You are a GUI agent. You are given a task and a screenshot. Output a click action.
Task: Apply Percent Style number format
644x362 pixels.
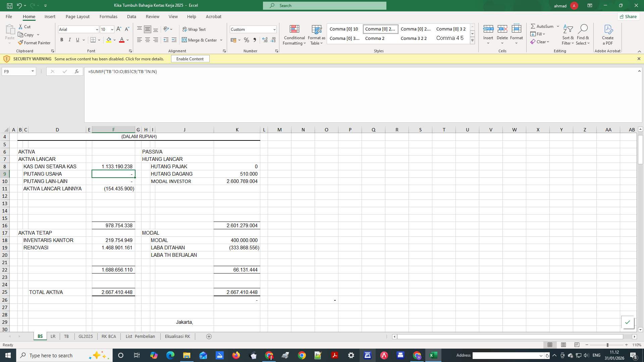click(246, 40)
